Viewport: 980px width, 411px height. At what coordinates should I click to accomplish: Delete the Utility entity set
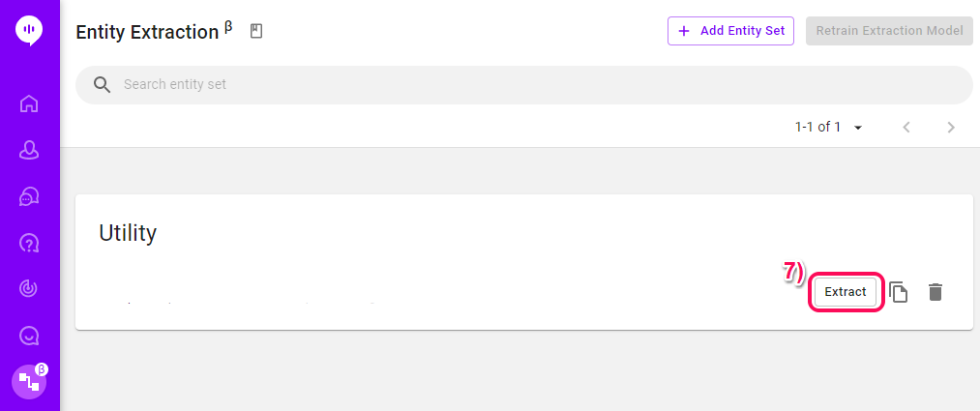(x=935, y=292)
